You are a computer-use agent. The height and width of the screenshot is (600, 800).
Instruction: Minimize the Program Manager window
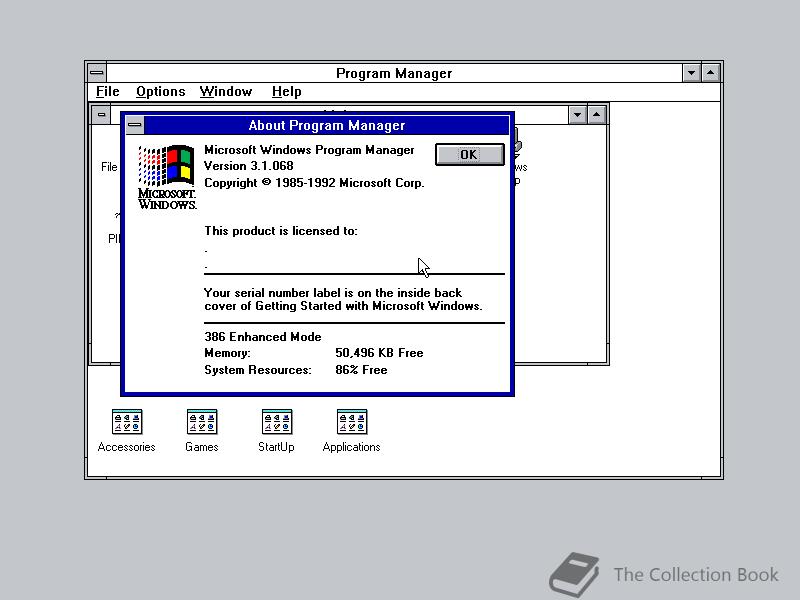coord(691,73)
